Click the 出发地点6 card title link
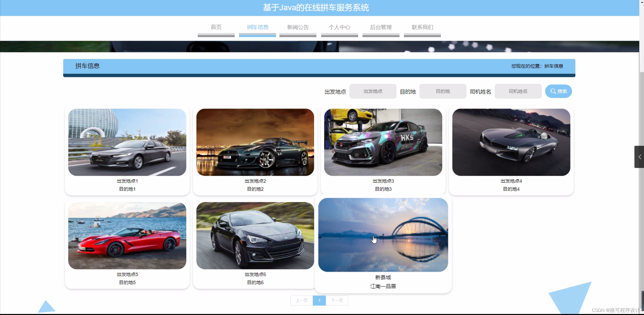Image resolution: width=644 pixels, height=315 pixels. coord(255,274)
